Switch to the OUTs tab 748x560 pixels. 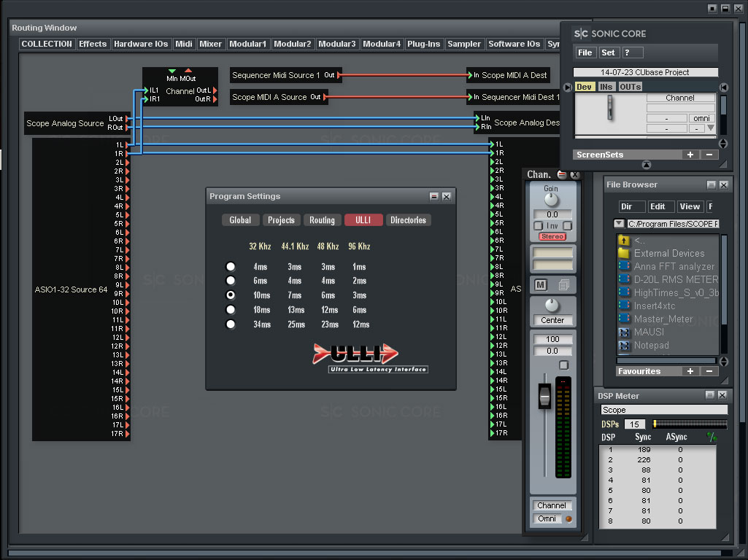click(x=630, y=87)
